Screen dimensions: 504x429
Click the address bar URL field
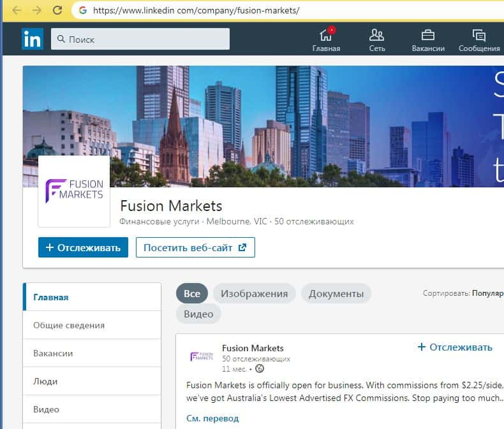(x=288, y=11)
